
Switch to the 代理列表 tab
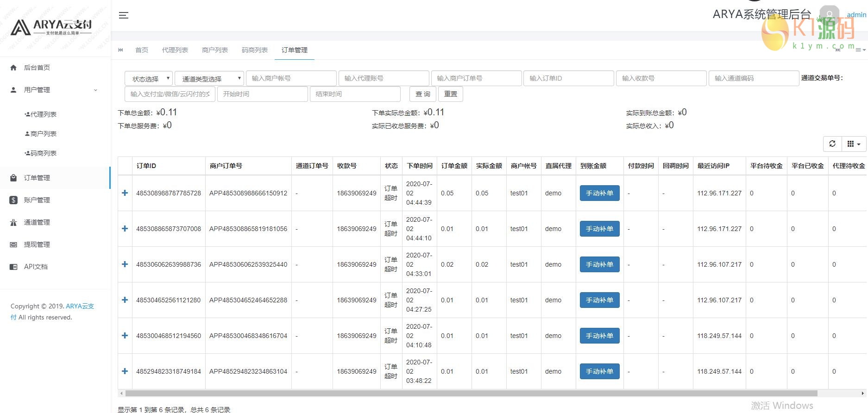pyautogui.click(x=175, y=50)
